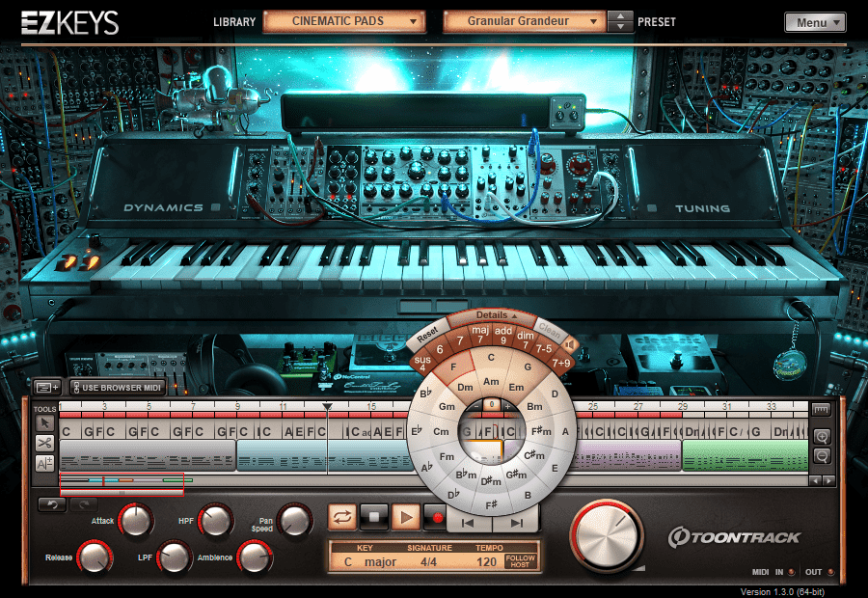This screenshot has height=598, width=868.
Task: Choose the Em chord on wheel
Action: 516,387
